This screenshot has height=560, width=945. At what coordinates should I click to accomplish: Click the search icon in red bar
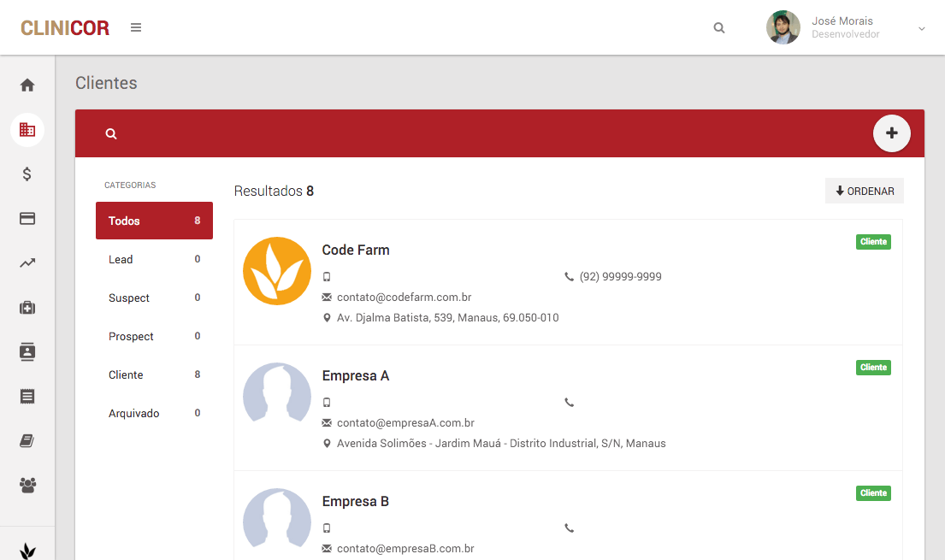111,134
